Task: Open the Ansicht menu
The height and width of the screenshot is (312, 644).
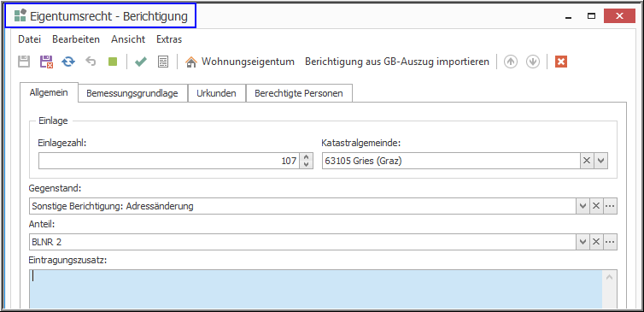Action: point(128,39)
